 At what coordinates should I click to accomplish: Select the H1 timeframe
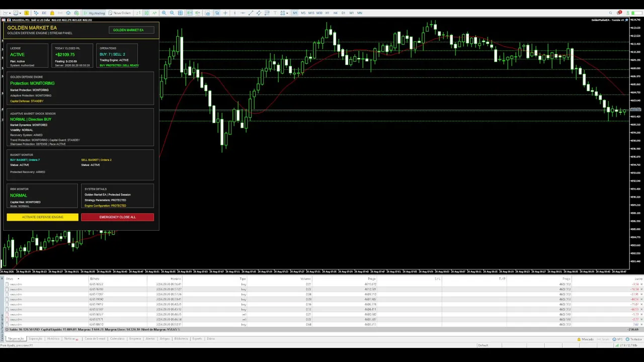(328, 13)
